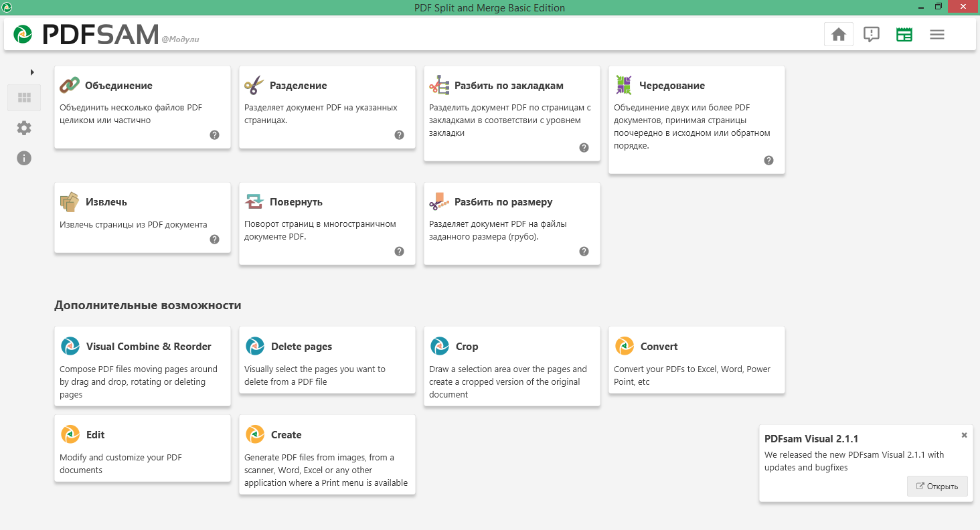980x530 pixels.
Task: Open the news panel icon
Action: click(x=904, y=34)
